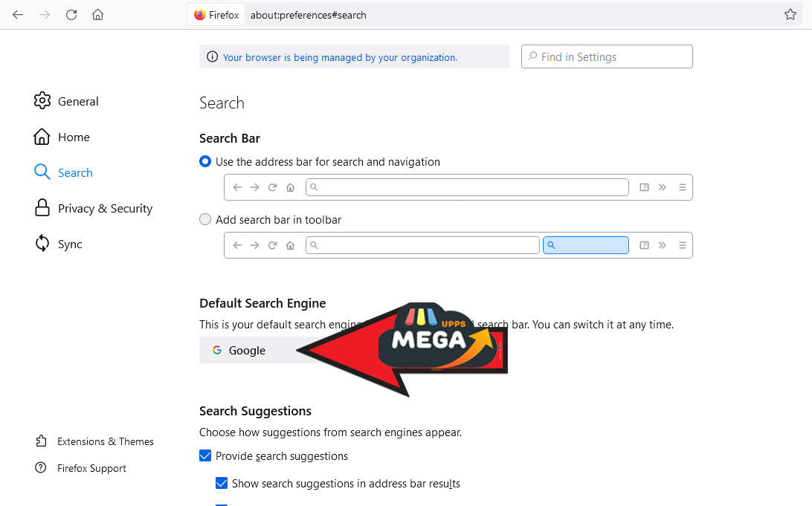Go back with the browser back arrow
This screenshot has width=812, height=506.
point(18,15)
